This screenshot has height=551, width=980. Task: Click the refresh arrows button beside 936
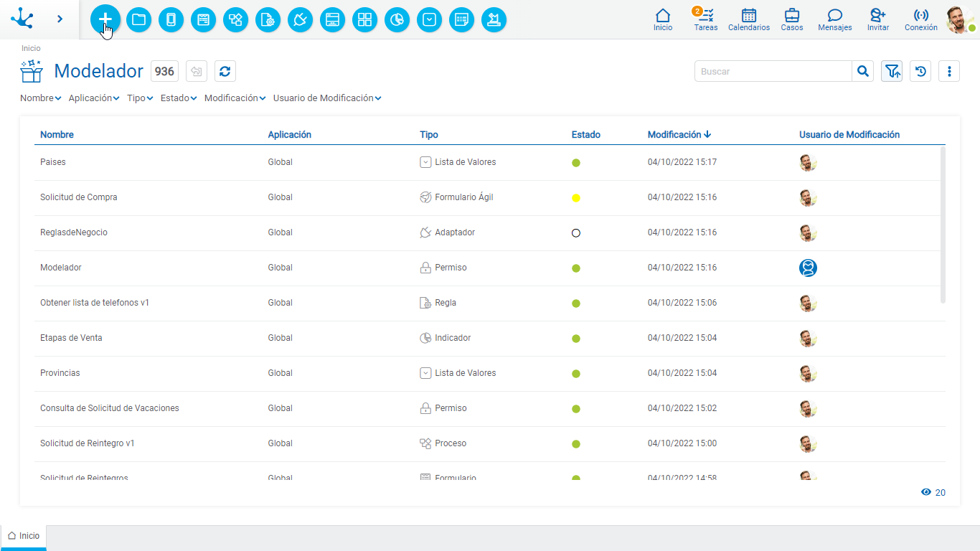(225, 71)
